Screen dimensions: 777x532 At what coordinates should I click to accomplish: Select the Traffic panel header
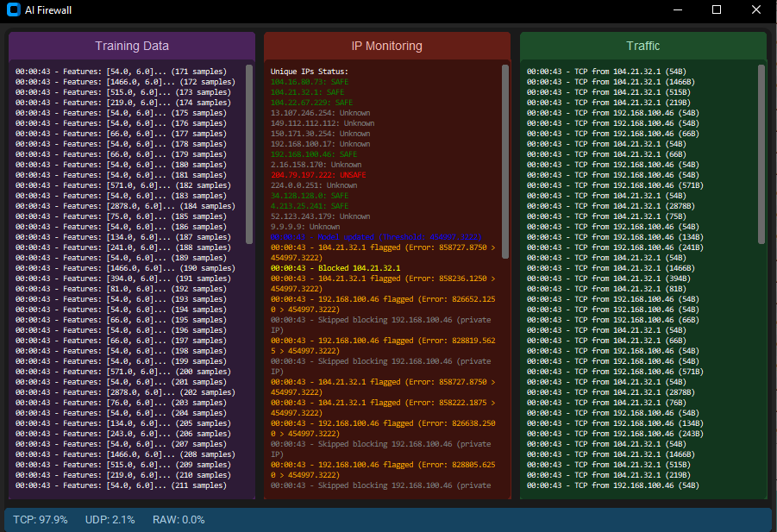642,46
